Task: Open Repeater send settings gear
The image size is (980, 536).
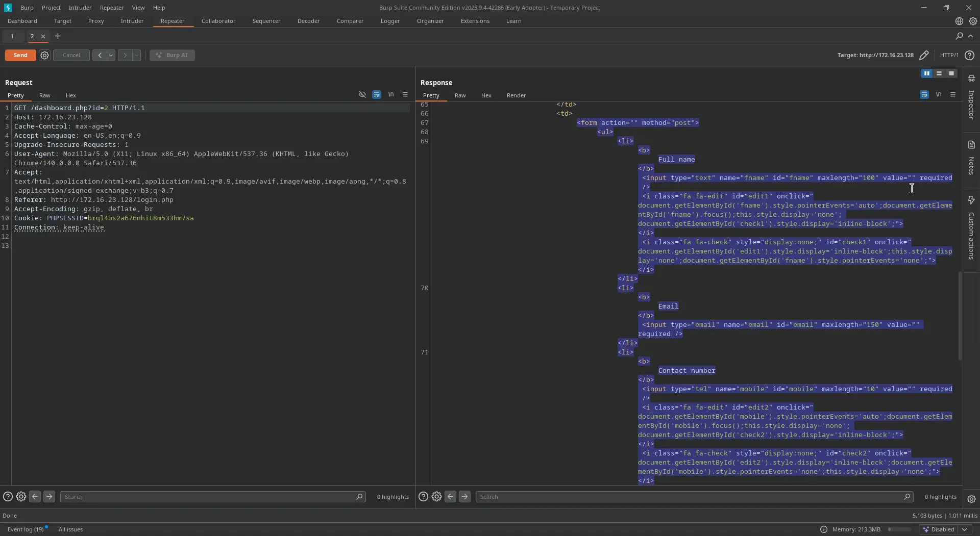Action: point(45,55)
